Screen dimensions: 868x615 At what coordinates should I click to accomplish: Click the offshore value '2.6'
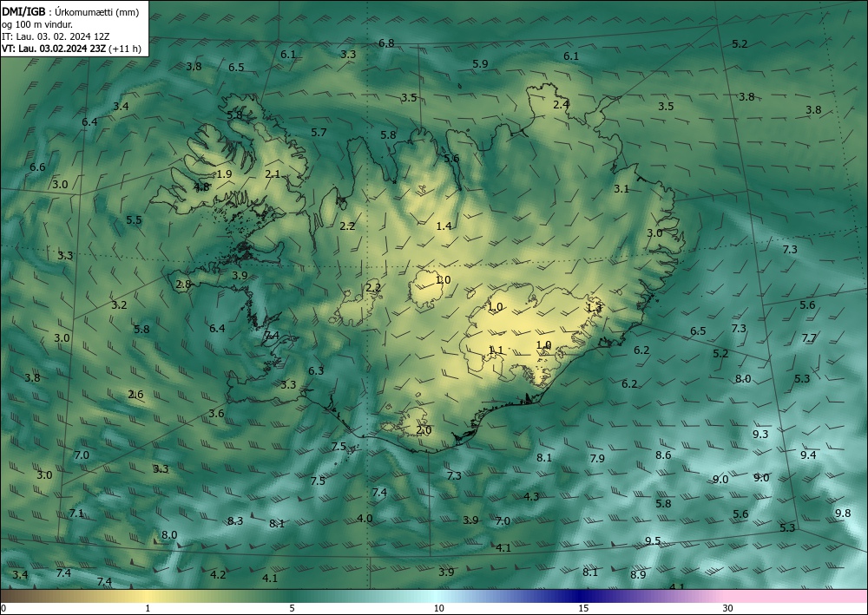tap(135, 395)
